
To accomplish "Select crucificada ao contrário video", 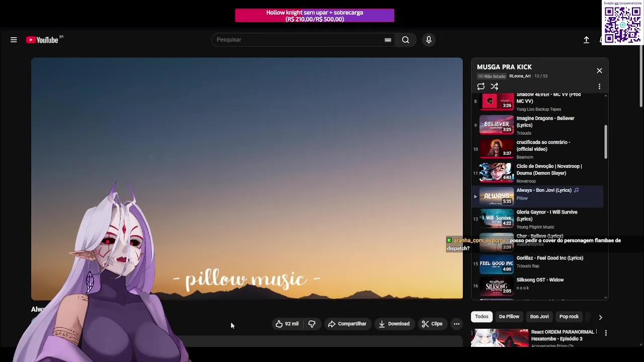I will tap(538, 149).
